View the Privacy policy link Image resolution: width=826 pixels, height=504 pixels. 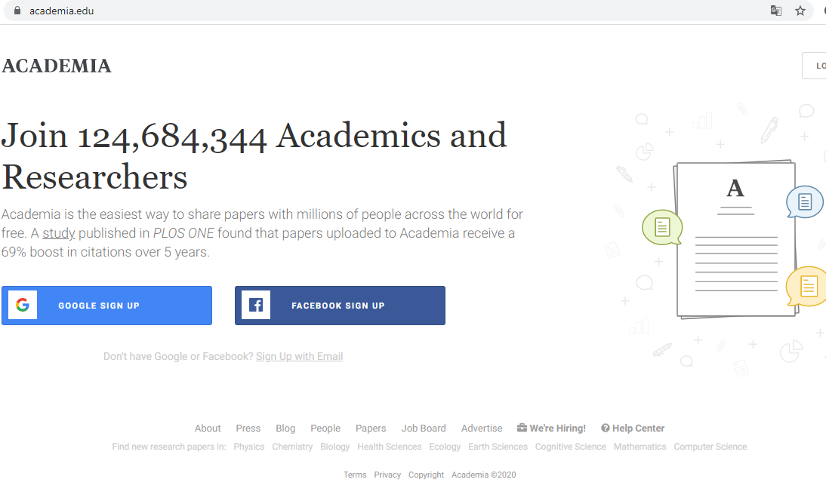pos(387,475)
